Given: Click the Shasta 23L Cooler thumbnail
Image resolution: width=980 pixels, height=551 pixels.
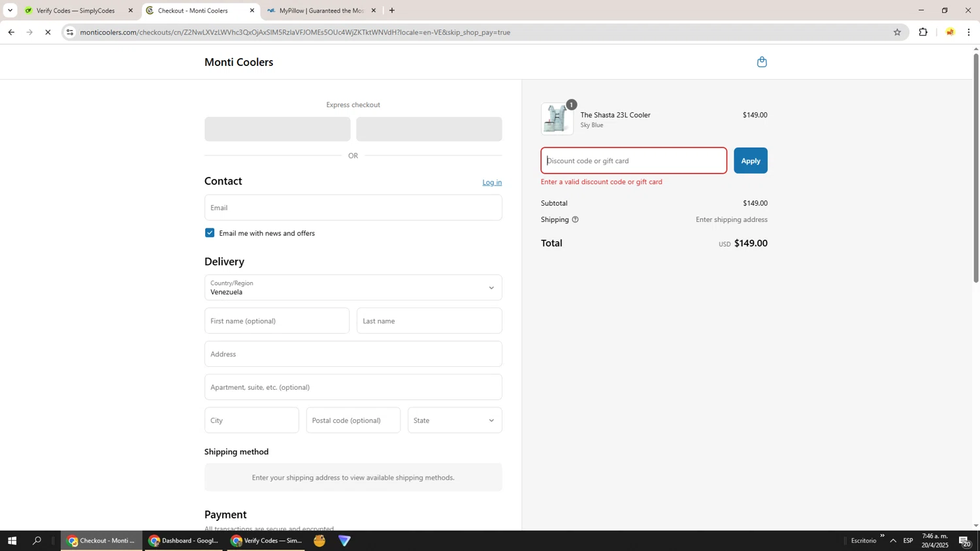Looking at the screenshot, I should click(557, 119).
